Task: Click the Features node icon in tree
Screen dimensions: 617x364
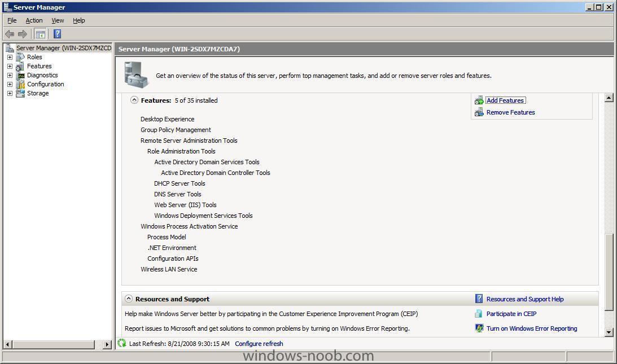Action: pos(20,66)
